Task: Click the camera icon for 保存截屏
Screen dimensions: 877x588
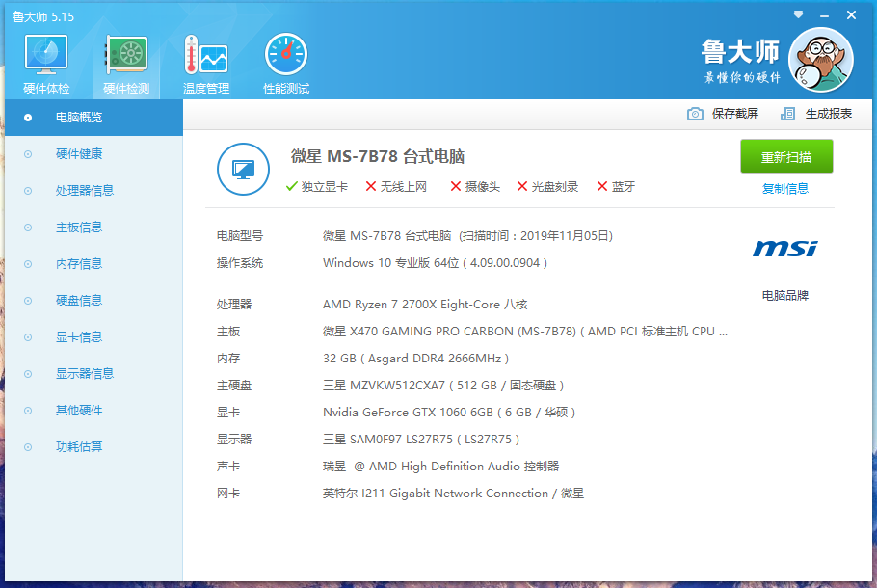Action: 695,114
